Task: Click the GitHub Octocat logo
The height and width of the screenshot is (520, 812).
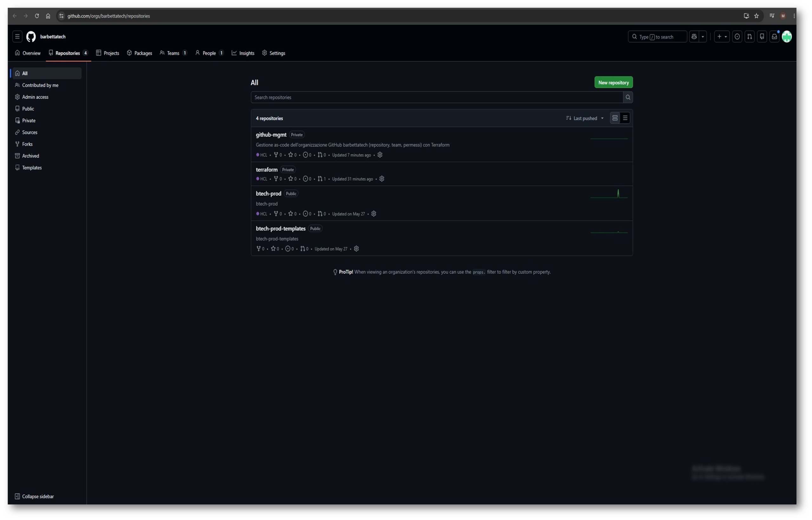Action: pos(31,37)
